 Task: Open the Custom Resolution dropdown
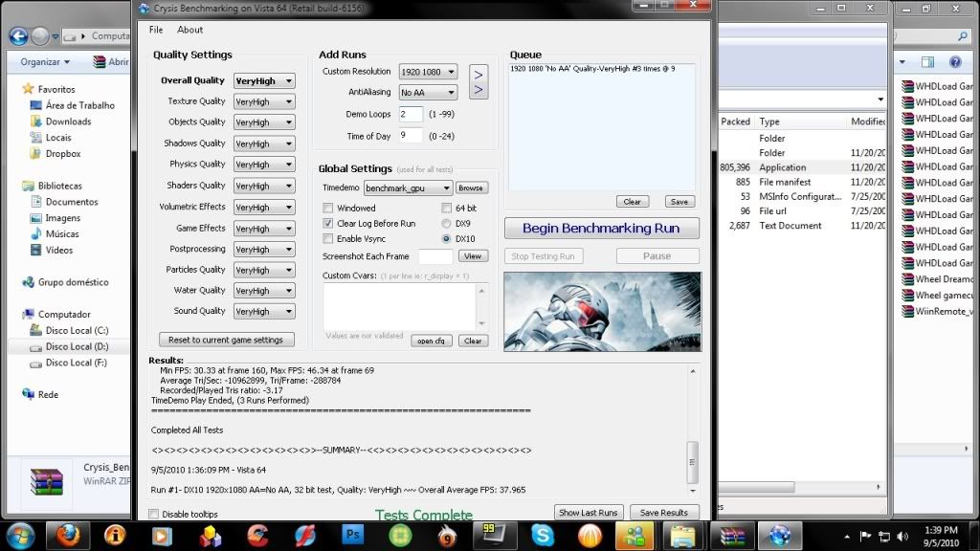(x=428, y=72)
